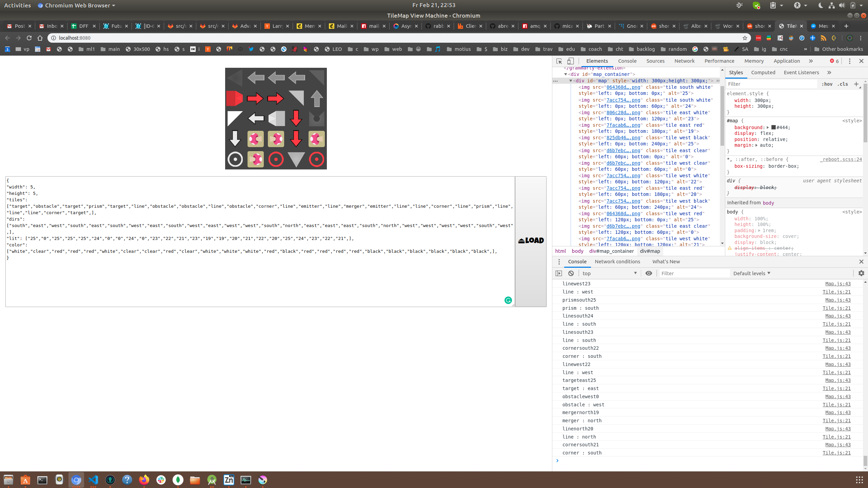Select div#map_container in breadcrumb

coord(611,251)
